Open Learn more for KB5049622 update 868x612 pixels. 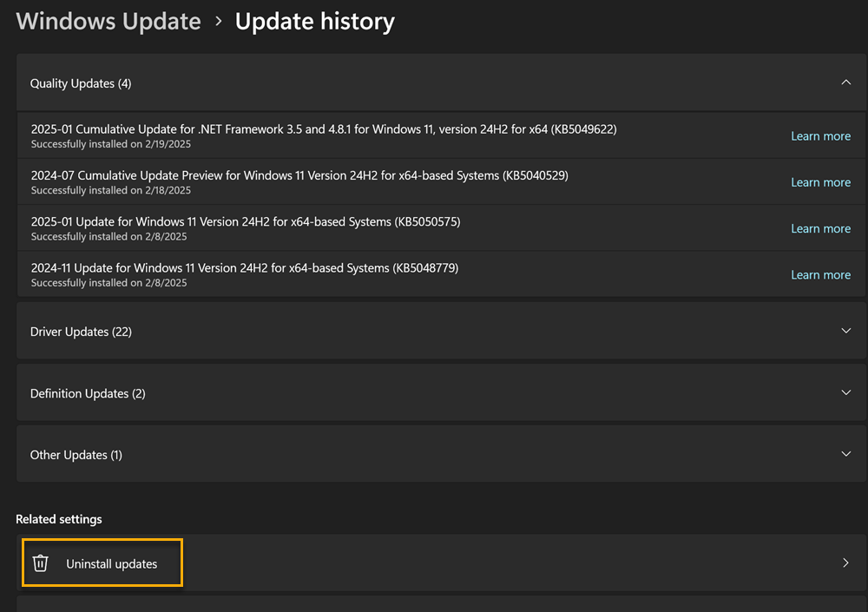click(820, 136)
